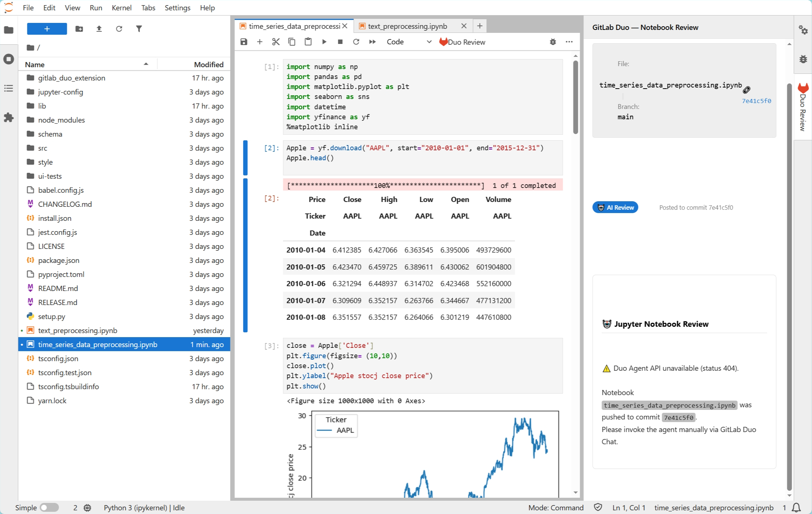The width and height of the screenshot is (812, 514).
Task: Sort files by Name column header
Action: pos(35,64)
